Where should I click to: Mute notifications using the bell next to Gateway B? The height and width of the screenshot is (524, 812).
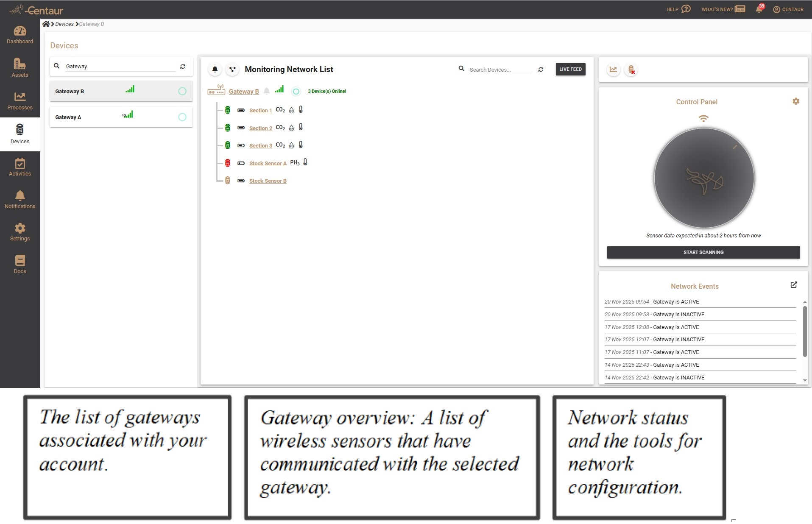pos(267,91)
